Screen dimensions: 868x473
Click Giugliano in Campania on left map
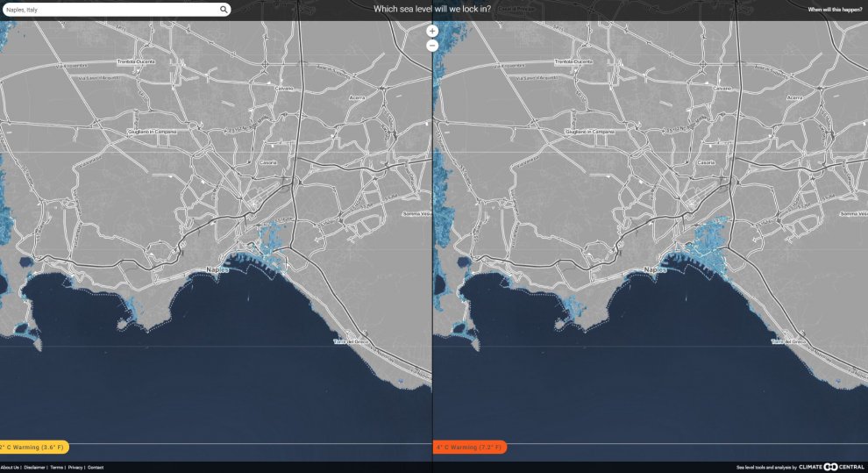tap(154, 131)
